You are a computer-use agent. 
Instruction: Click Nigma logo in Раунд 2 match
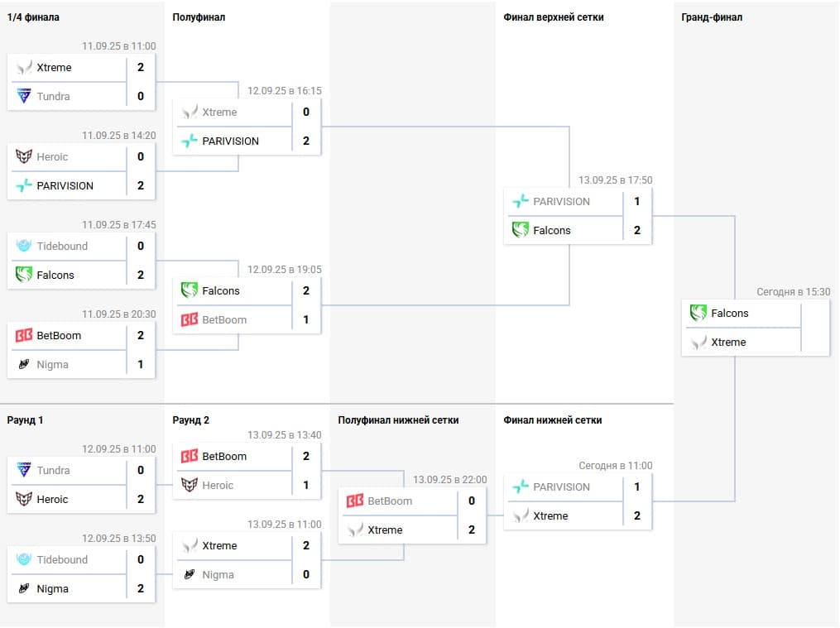coord(190,574)
